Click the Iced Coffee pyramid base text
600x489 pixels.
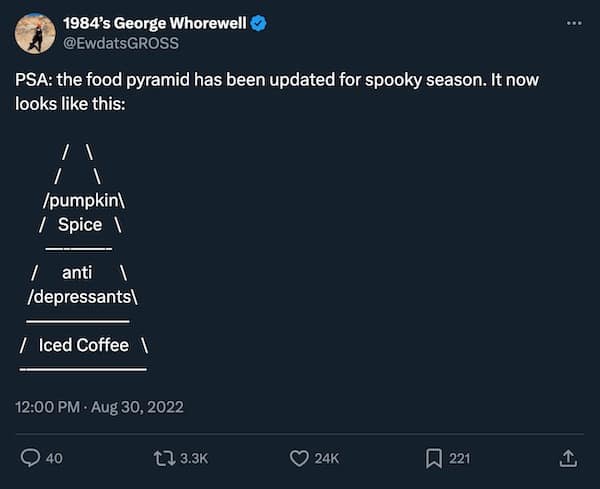click(x=84, y=345)
